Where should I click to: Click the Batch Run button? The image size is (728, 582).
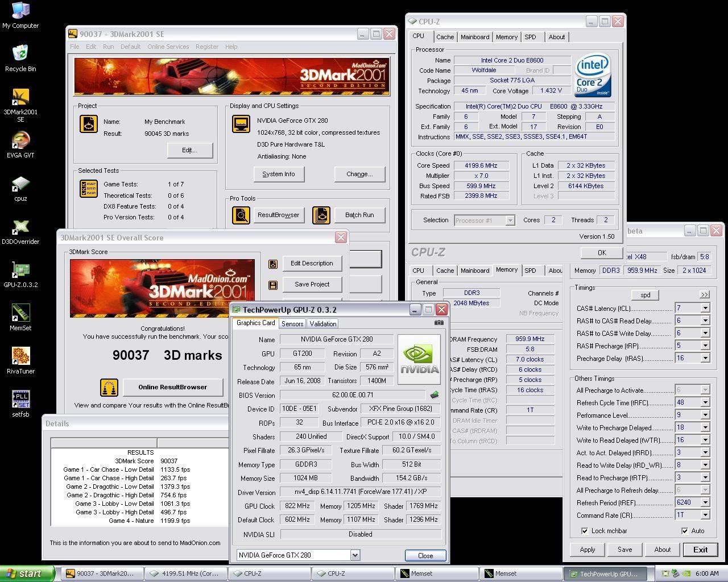click(359, 215)
